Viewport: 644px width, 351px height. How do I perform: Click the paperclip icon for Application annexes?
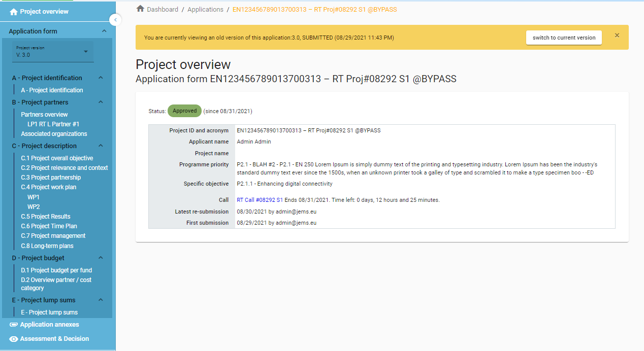click(14, 325)
